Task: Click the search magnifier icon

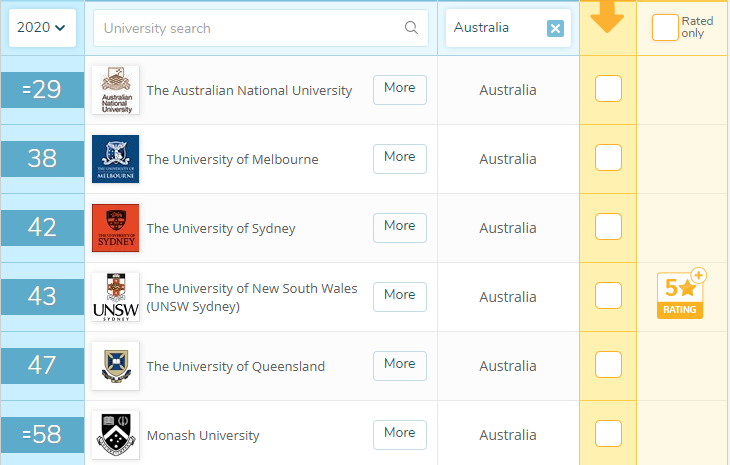Action: click(411, 28)
